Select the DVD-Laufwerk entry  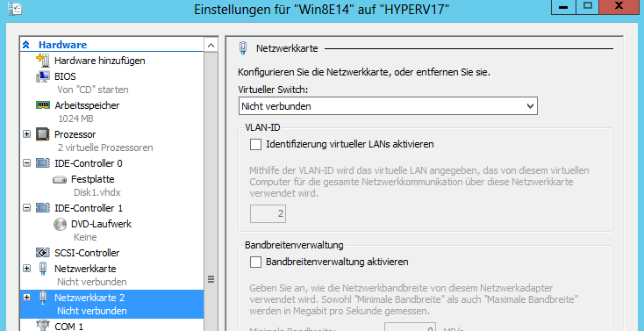[101, 224]
